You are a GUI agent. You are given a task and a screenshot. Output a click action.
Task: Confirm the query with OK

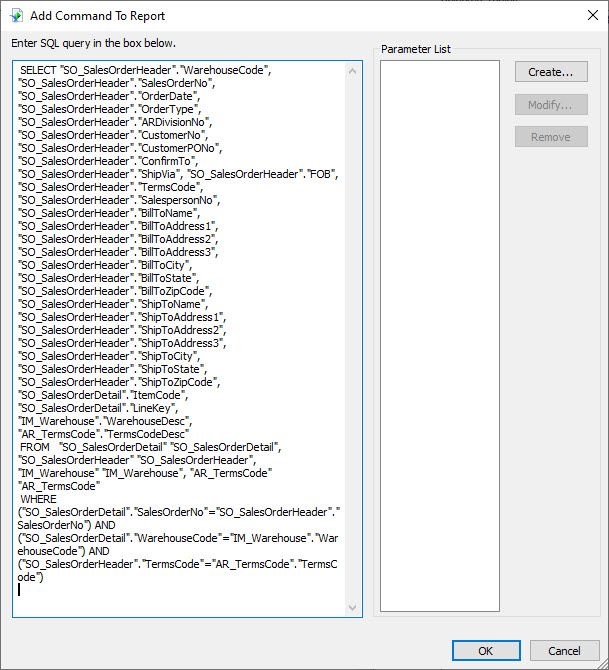tap(486, 650)
